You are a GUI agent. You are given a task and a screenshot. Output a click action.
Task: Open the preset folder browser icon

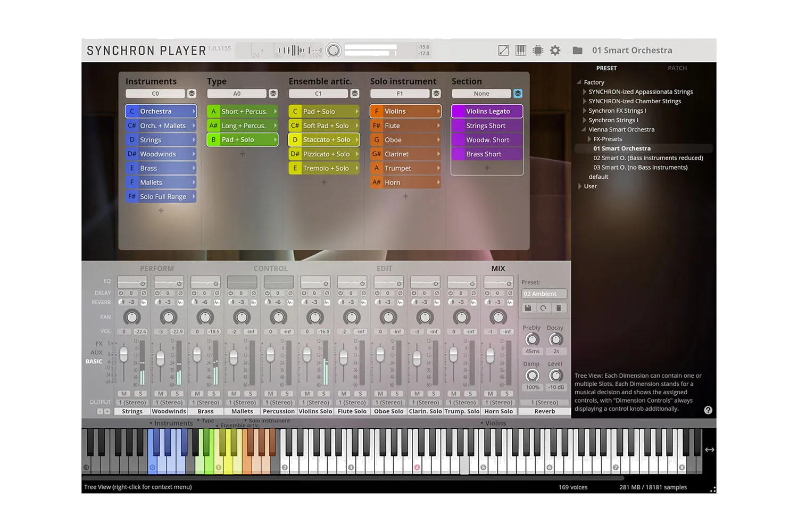pos(577,51)
